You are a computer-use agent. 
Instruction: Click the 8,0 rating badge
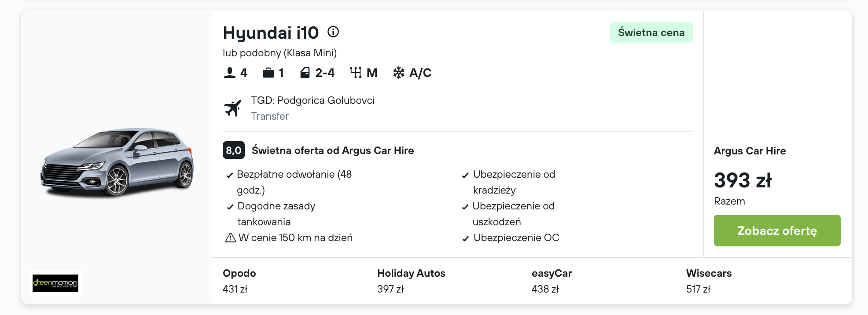(234, 150)
